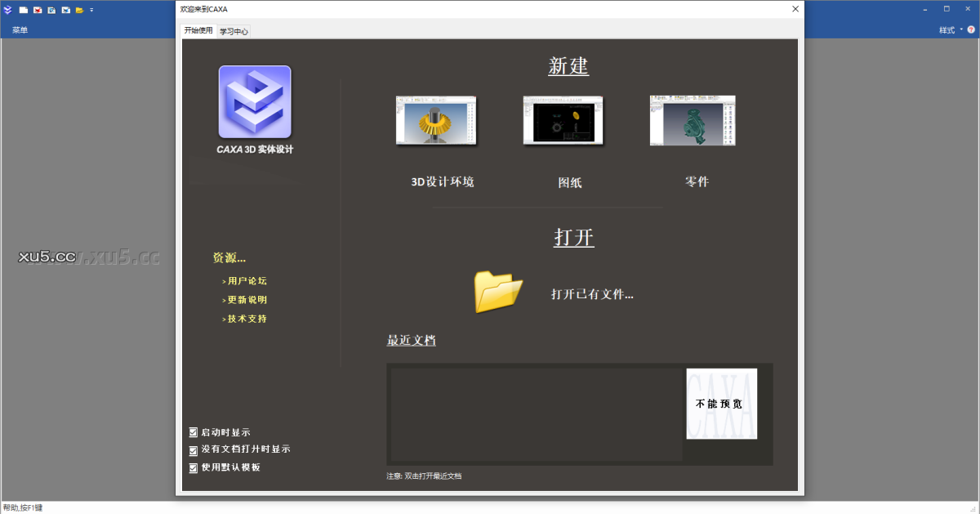This screenshot has width=980, height=514.
Task: Click the 用户论坛 link
Action: pyautogui.click(x=244, y=280)
